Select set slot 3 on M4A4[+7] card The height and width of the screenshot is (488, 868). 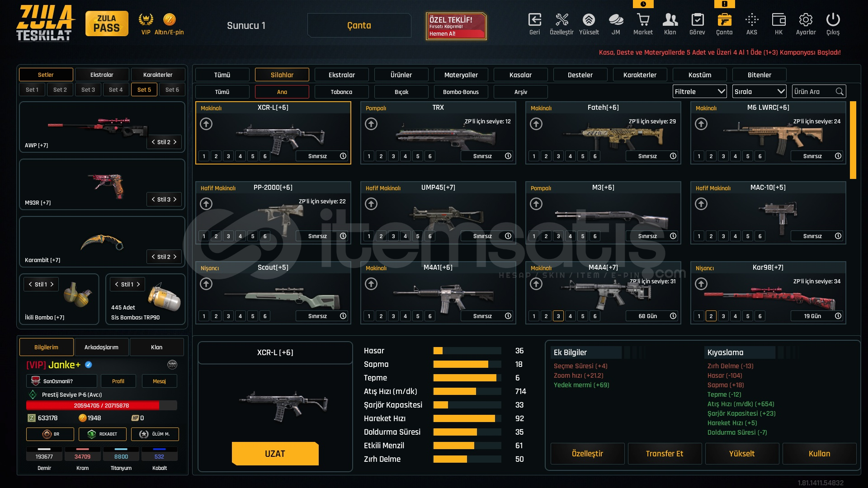pos(558,316)
